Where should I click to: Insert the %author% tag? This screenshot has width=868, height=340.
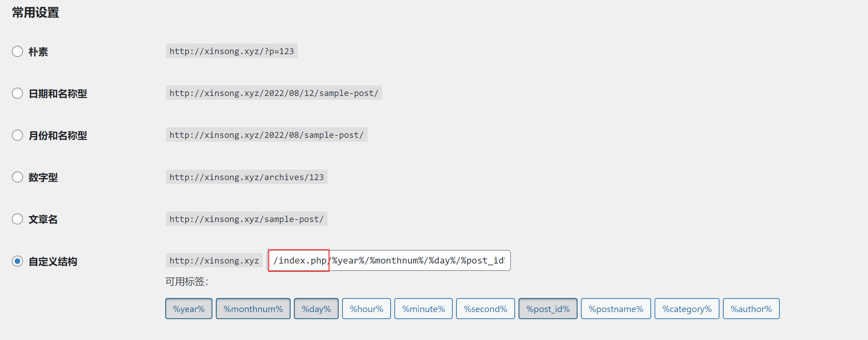751,309
